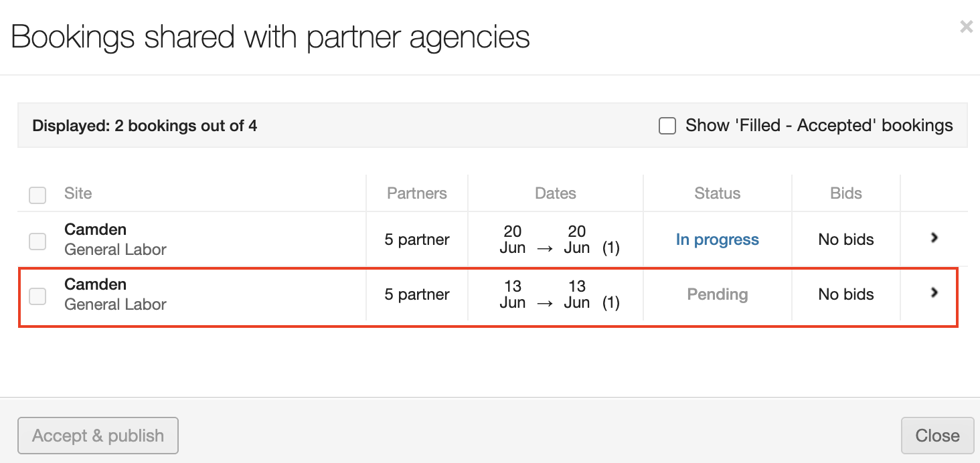Click 5 partner in the Pending row
The image size is (980, 463).
pyautogui.click(x=416, y=294)
